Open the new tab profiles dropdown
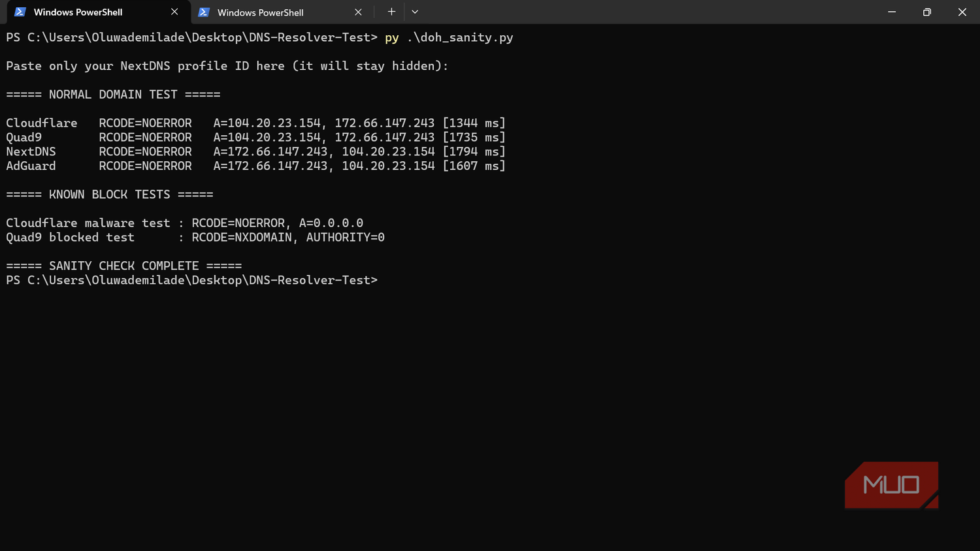The image size is (980, 551). (x=415, y=12)
